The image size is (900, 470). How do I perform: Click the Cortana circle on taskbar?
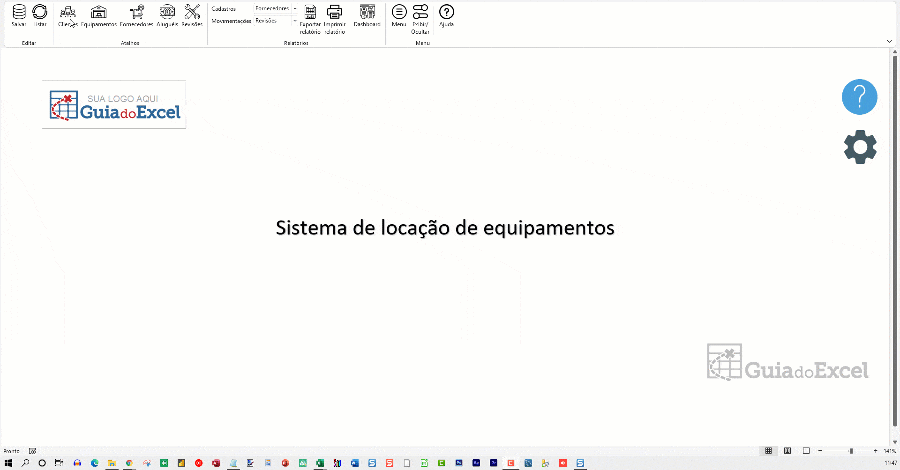point(42,463)
